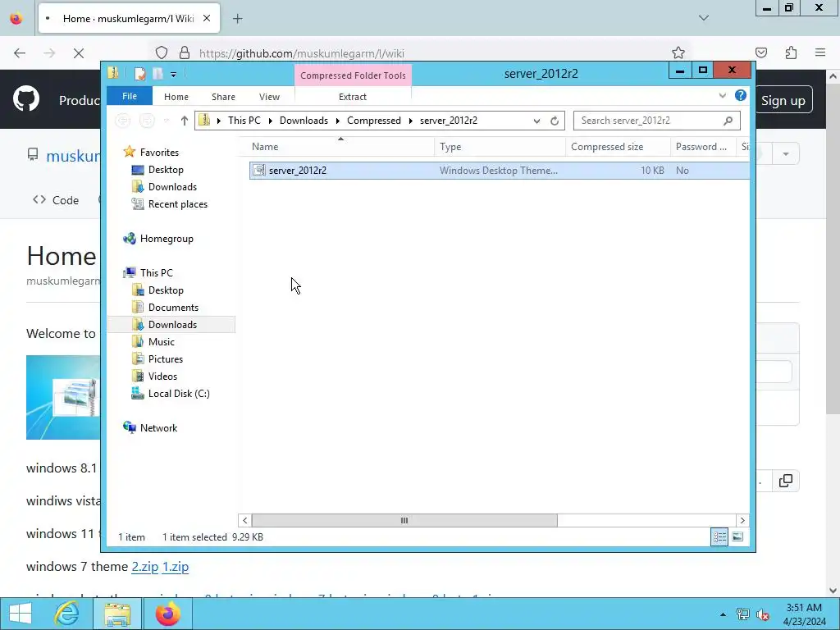Select Homegroup in the navigation pane
Viewport: 840px width, 630px height.
pos(167,239)
